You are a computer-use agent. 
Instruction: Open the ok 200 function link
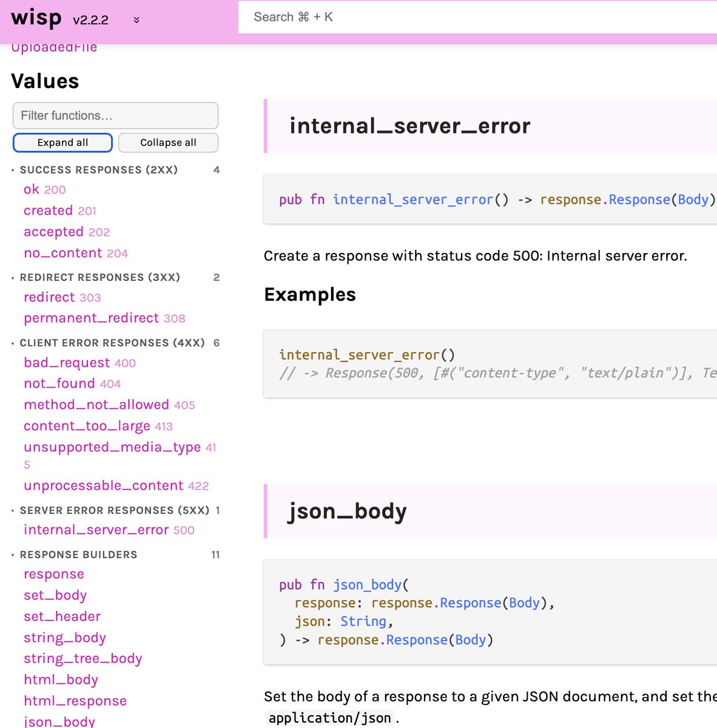coord(44,189)
